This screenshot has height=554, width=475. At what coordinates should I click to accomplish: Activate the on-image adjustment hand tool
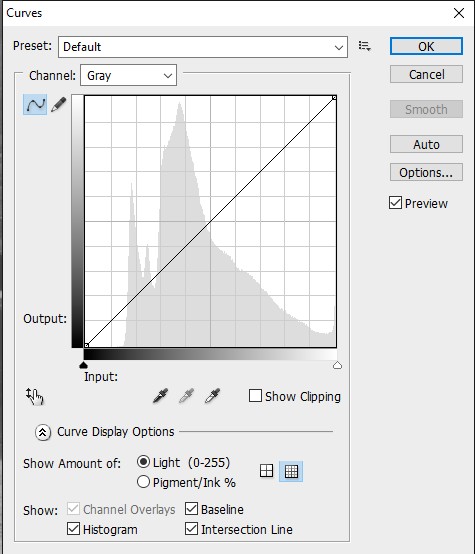point(35,396)
